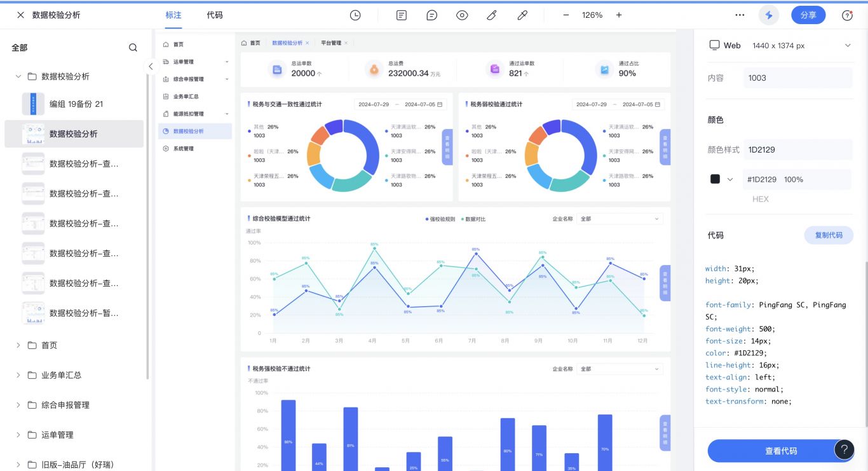This screenshot has height=471, width=868.
Task: Open the version history clock icon
Action: click(355, 15)
